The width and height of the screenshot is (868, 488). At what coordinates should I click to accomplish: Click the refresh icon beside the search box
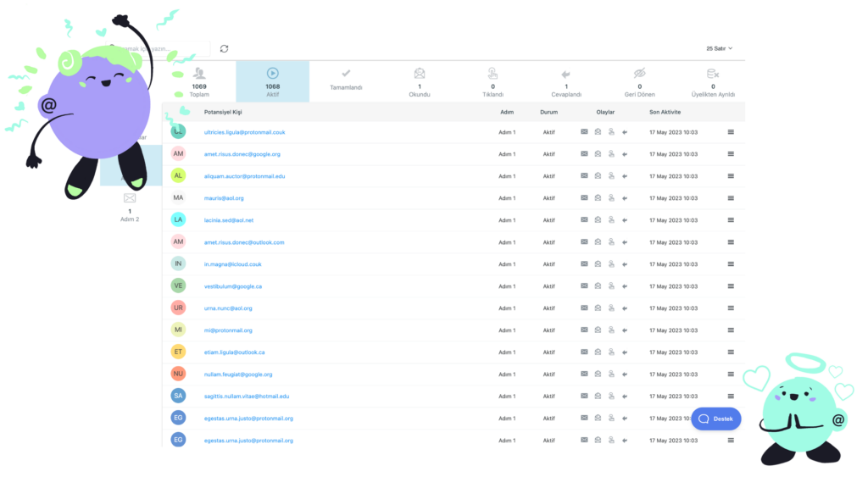(x=224, y=49)
